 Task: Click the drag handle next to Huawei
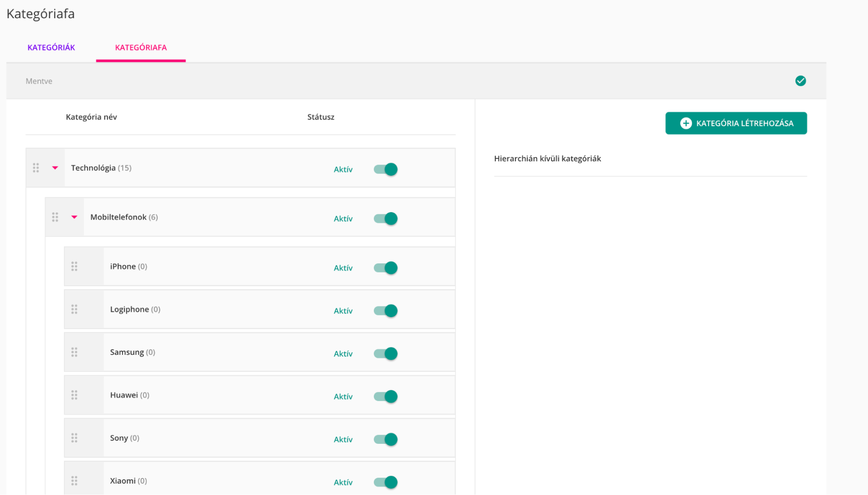[74, 395]
